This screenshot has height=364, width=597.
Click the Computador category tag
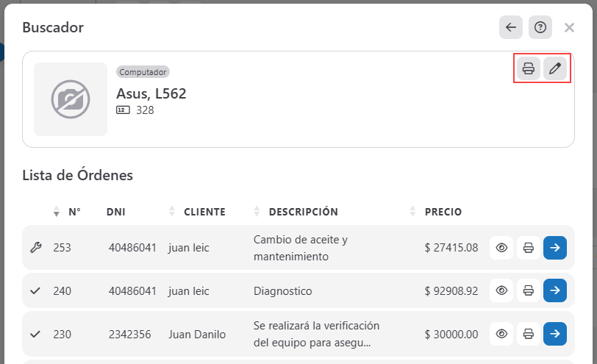click(x=143, y=72)
